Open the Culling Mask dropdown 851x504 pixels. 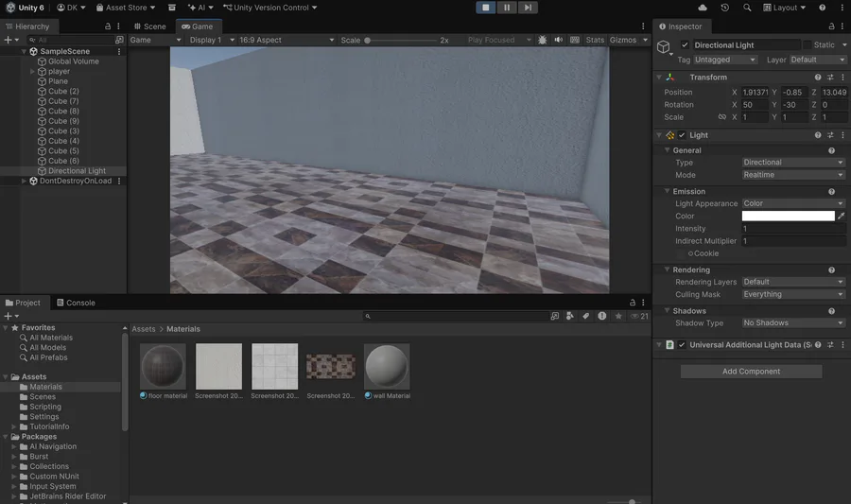tap(793, 294)
